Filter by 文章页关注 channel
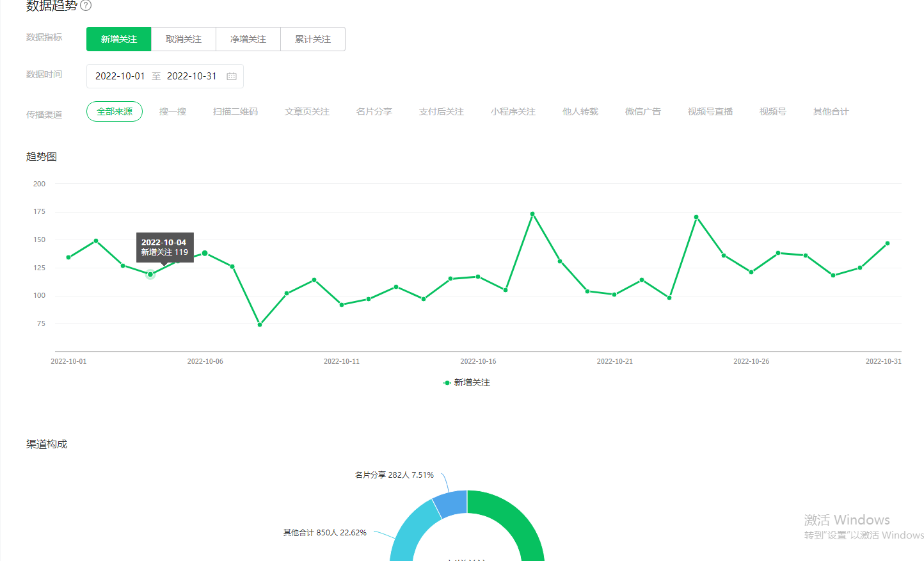 coord(307,111)
